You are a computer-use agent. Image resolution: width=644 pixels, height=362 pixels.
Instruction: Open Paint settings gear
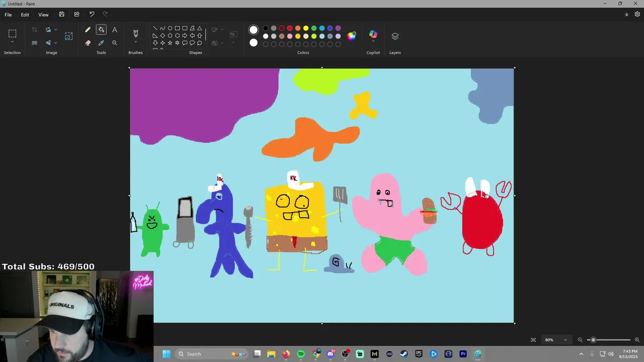[x=637, y=15]
